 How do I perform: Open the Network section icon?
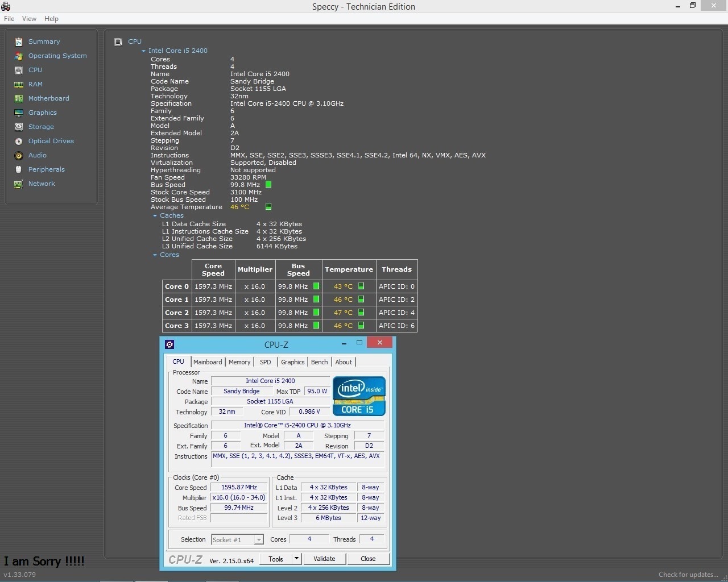pos(19,184)
